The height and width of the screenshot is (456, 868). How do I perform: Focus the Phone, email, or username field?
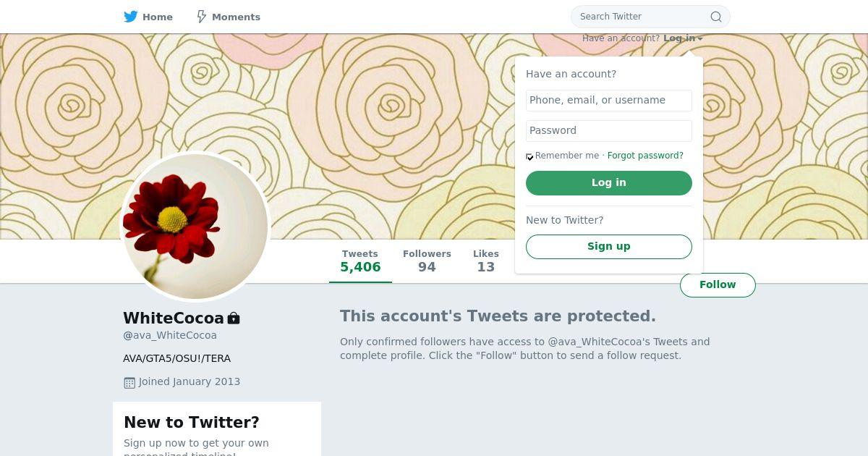pyautogui.click(x=608, y=100)
